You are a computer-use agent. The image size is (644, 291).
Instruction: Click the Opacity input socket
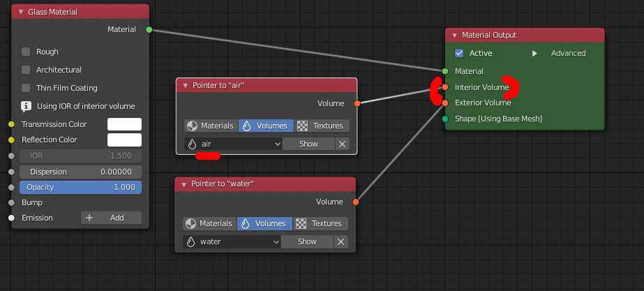click(11, 188)
